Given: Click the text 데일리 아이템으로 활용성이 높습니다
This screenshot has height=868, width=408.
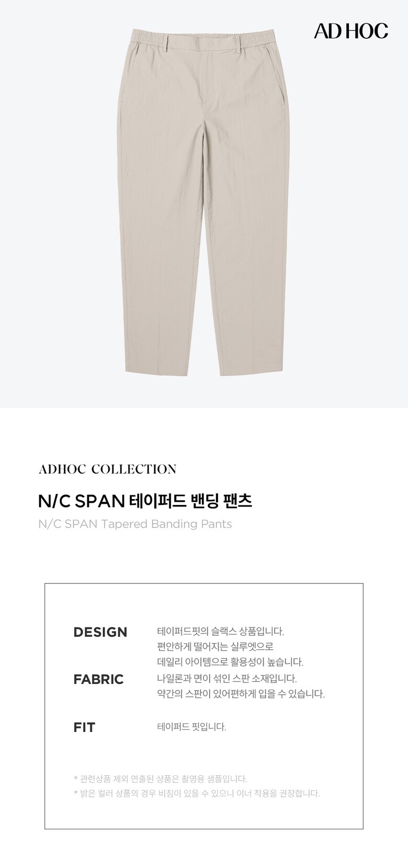Looking at the screenshot, I should pyautogui.click(x=230, y=662).
